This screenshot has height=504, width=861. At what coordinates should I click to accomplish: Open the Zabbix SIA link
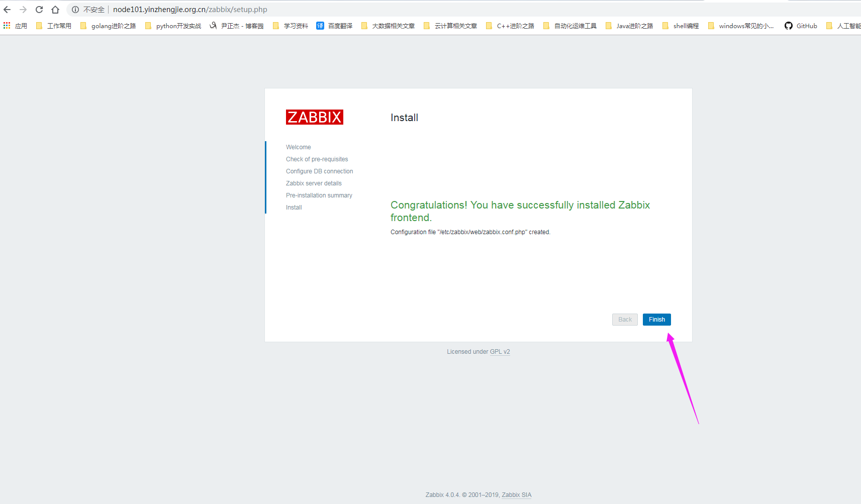tap(516, 495)
